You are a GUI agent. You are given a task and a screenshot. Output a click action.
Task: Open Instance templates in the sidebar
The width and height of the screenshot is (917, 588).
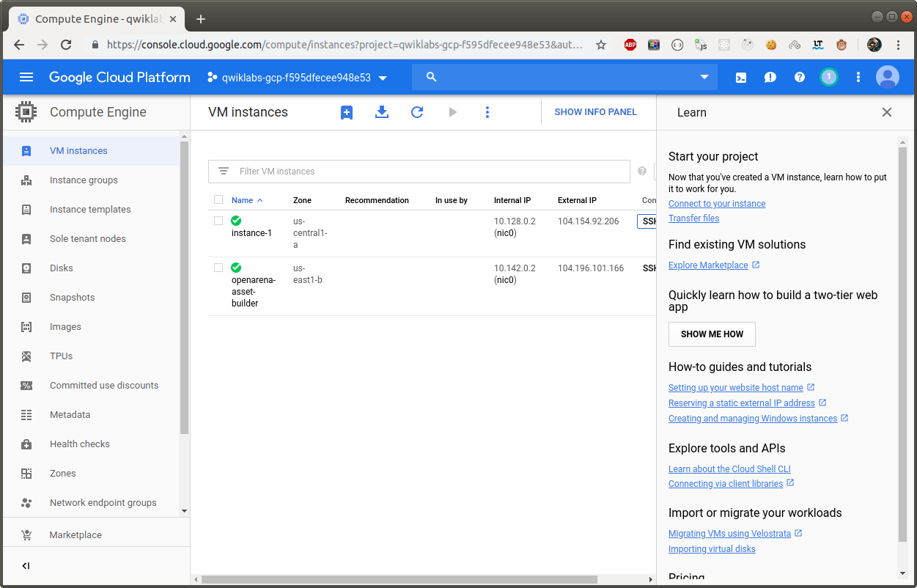(92, 210)
